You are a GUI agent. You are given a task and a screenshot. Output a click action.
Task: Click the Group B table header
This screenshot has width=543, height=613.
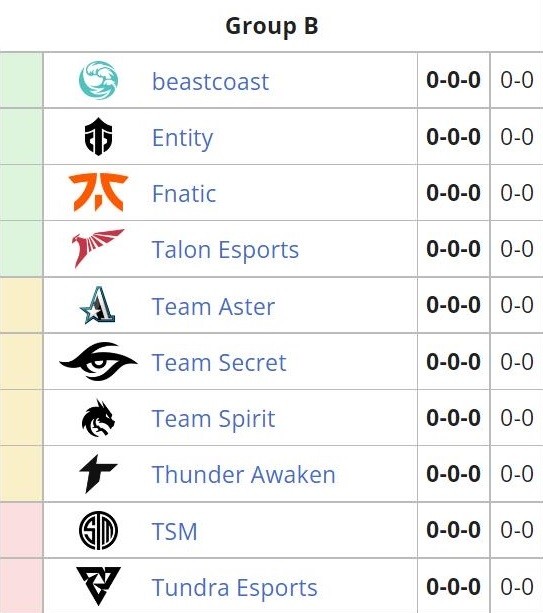[272, 26]
